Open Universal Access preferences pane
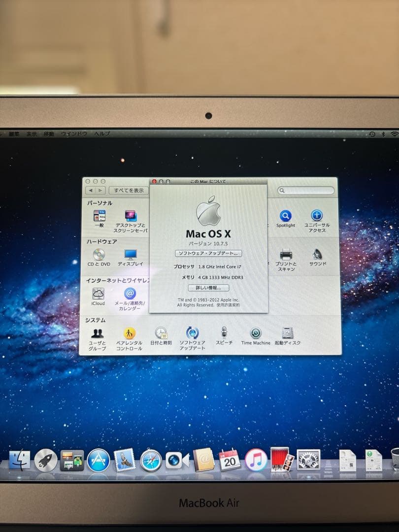The width and height of the screenshot is (399, 532). (317, 221)
